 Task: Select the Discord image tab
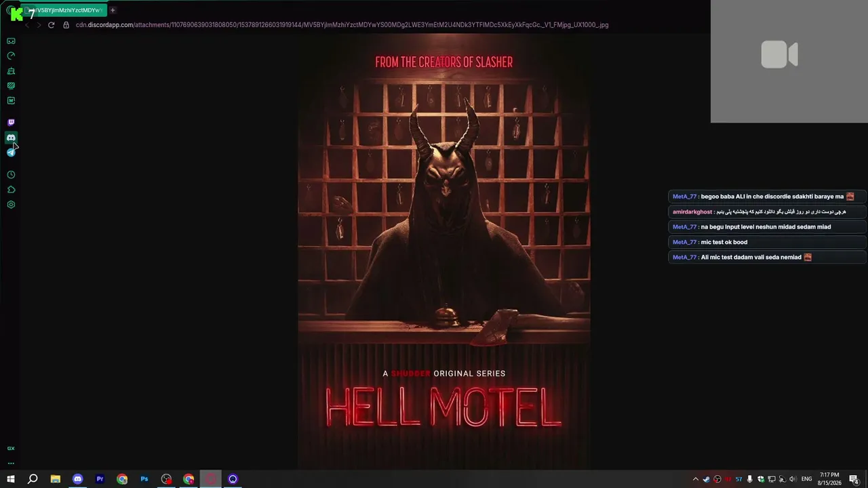point(64,10)
